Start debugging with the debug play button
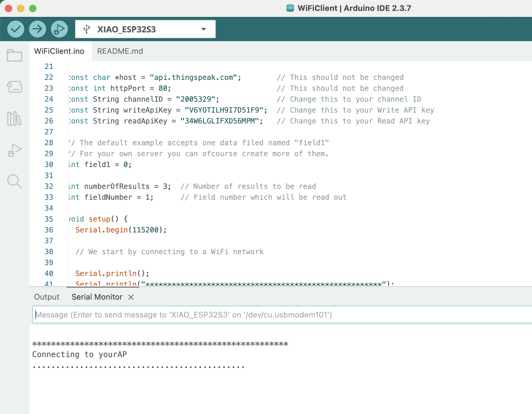532x414 pixels. (x=59, y=29)
